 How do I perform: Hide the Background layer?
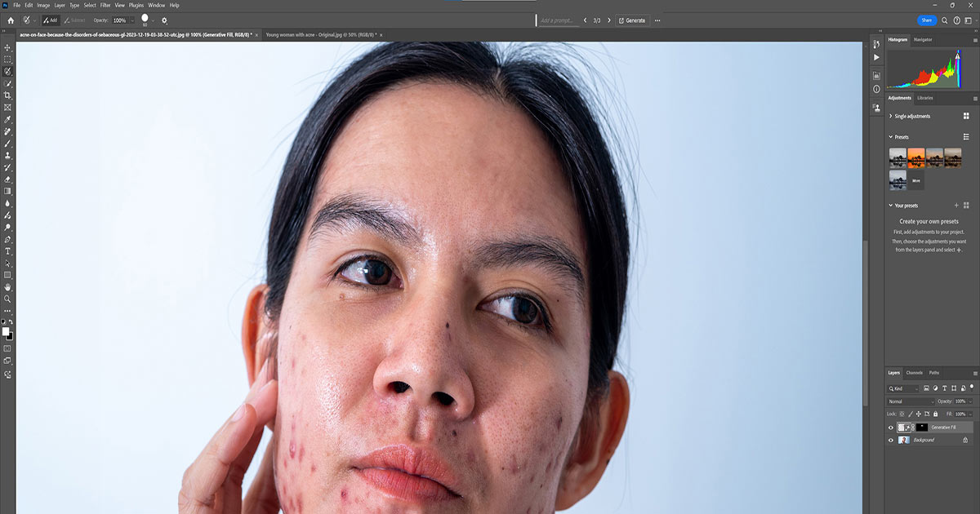[x=891, y=440]
